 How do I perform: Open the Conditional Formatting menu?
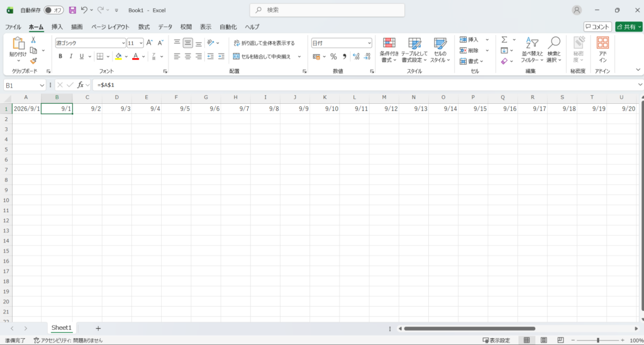pos(389,50)
